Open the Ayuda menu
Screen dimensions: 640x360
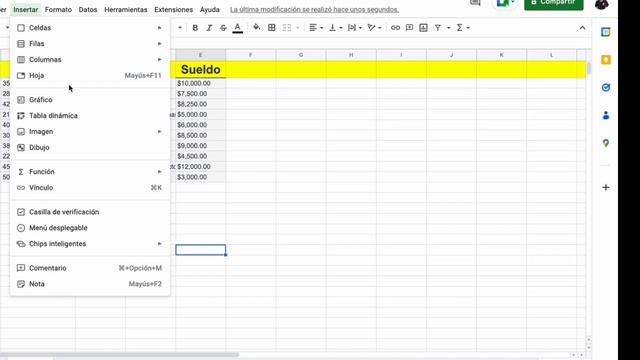tap(209, 9)
